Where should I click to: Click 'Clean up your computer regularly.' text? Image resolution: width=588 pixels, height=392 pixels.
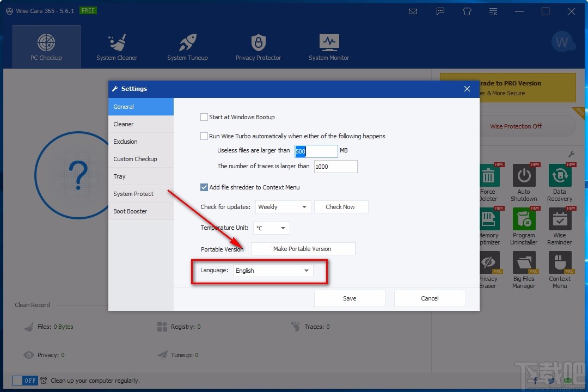click(x=95, y=381)
